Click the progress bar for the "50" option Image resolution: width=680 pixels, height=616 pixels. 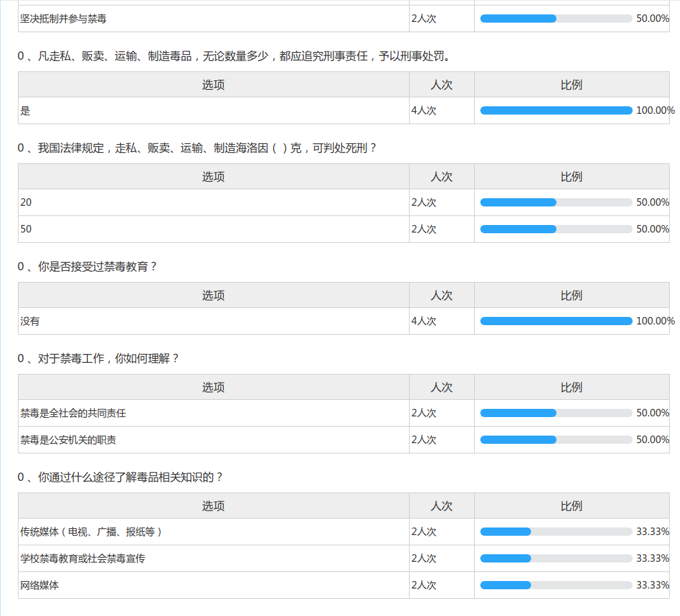click(x=556, y=229)
